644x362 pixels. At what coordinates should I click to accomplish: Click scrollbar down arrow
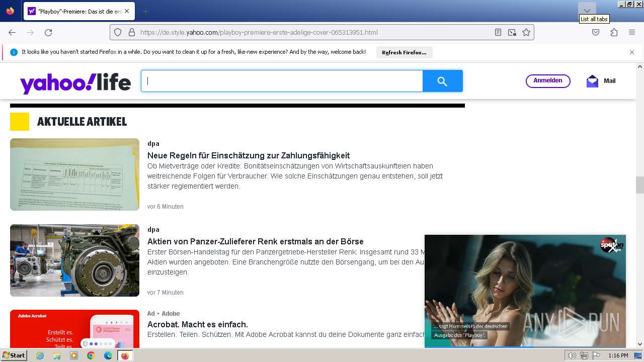640,344
